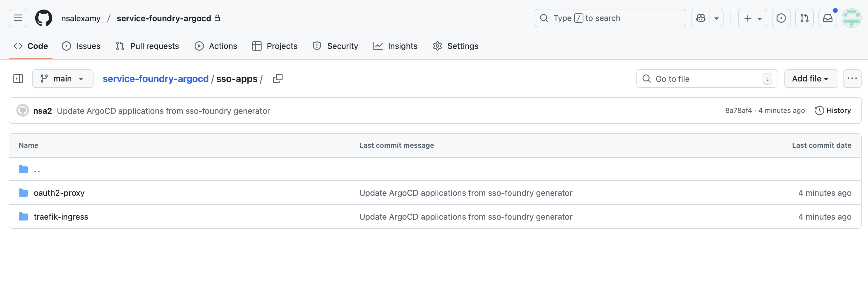Open latest commit message in commit bar
Viewport: 868px width, 281px height.
pos(163,111)
